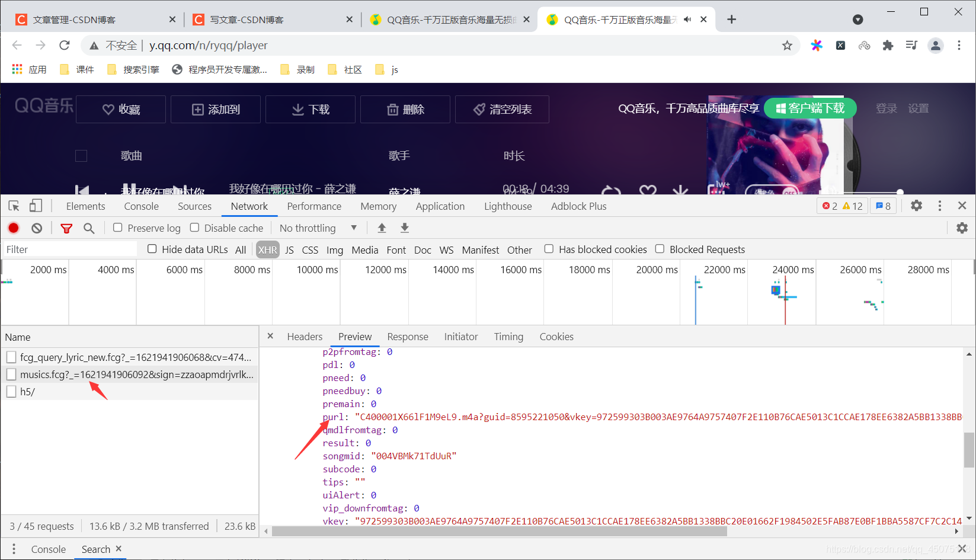976x560 pixels.
Task: Open the Timing tab
Action: coord(508,337)
